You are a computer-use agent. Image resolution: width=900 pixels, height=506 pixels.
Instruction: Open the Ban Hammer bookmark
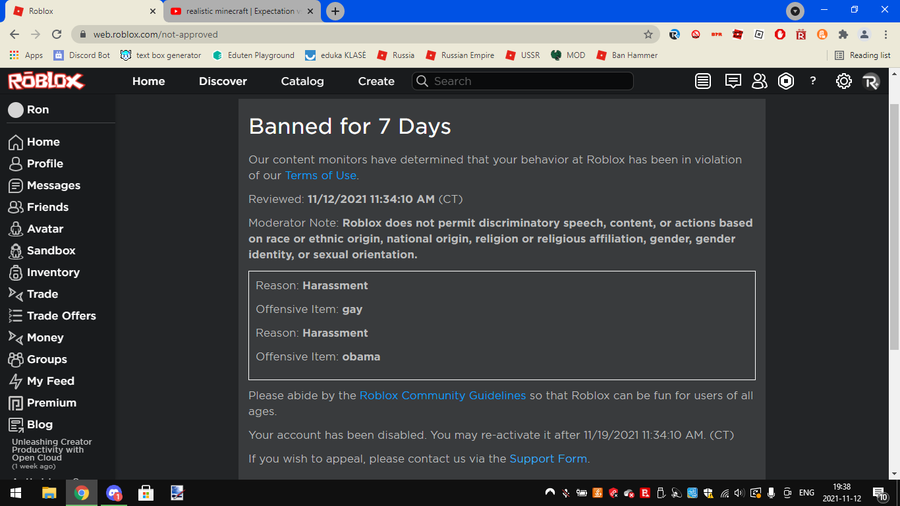tap(627, 55)
